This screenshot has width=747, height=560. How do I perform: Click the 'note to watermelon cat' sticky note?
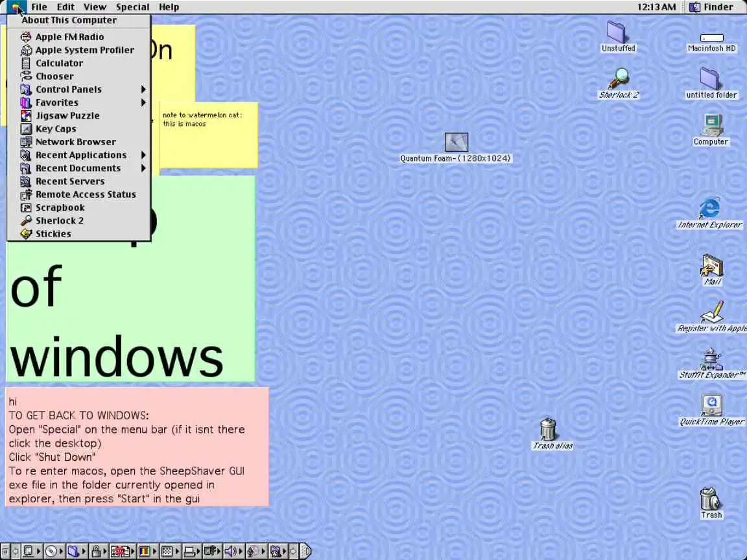[x=209, y=135]
